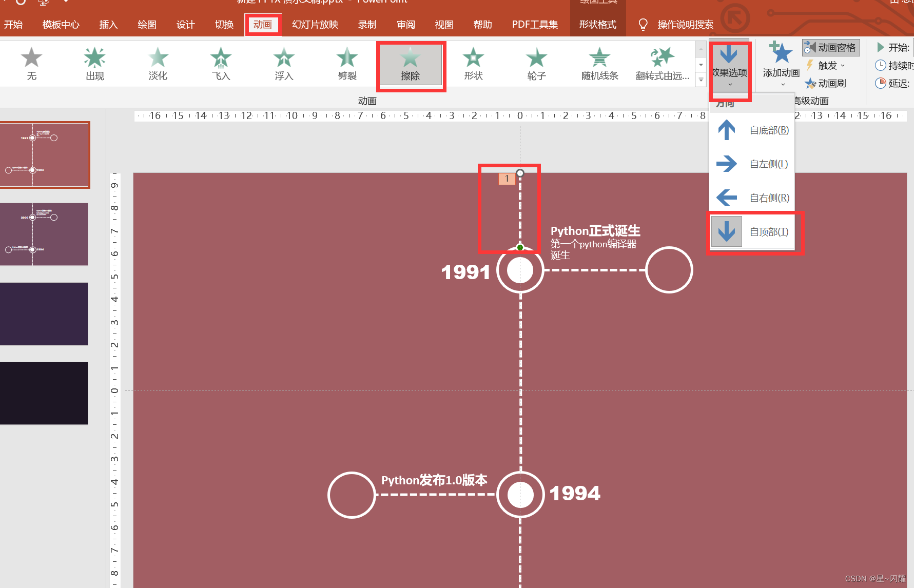Image resolution: width=914 pixels, height=588 pixels.
Task: Select the first slide thumbnail
Action: 44,154
